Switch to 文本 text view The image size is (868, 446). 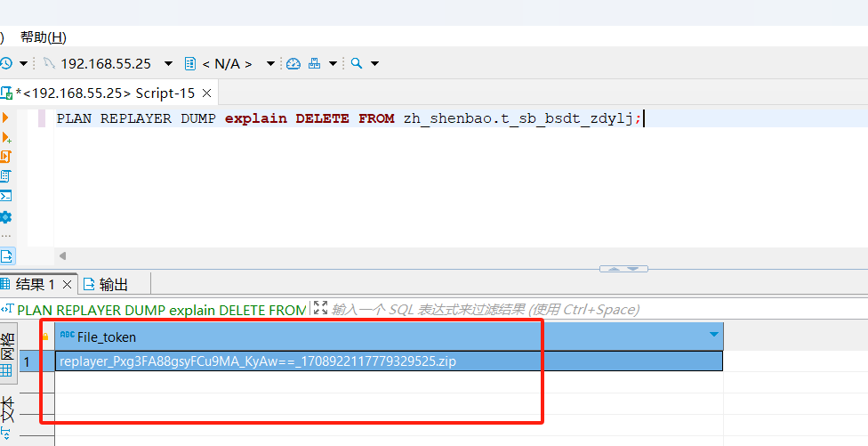click(8, 409)
